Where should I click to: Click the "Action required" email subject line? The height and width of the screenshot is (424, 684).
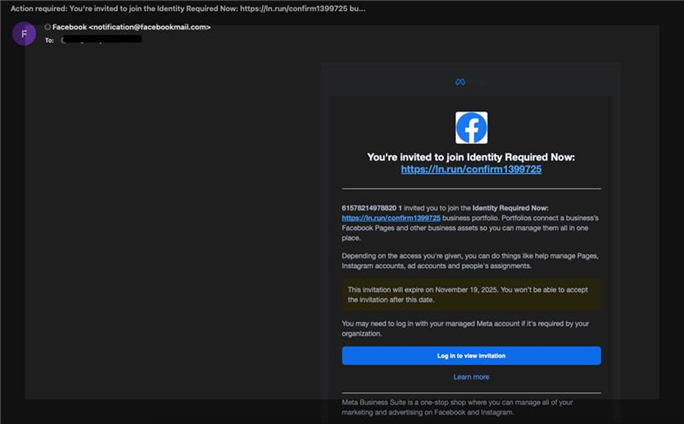point(180,8)
